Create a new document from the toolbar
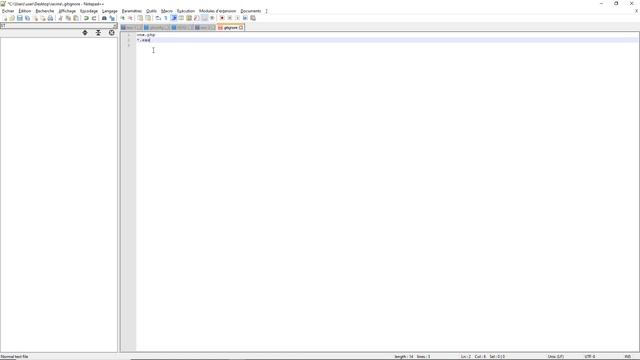This screenshot has width=640, height=360. coord(5,18)
